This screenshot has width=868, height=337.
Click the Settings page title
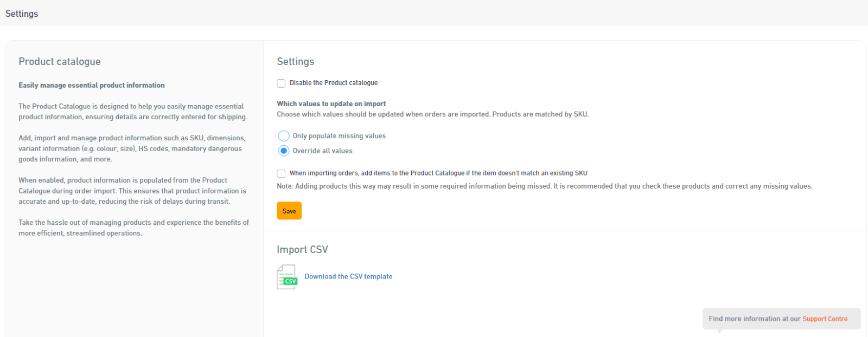(x=21, y=13)
